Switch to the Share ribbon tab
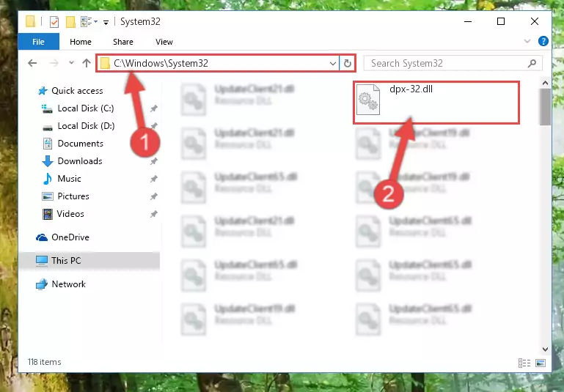Image resolution: width=564 pixels, height=392 pixels. [x=123, y=42]
